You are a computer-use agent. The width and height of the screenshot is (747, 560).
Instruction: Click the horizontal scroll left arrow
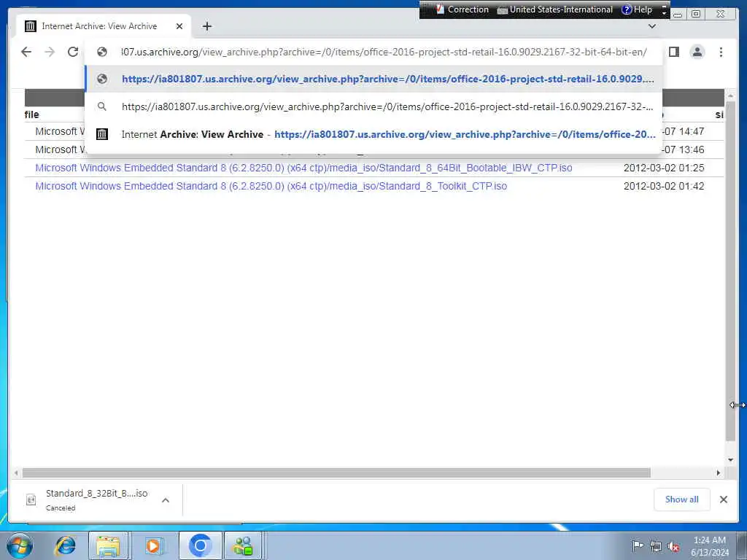click(x=16, y=472)
